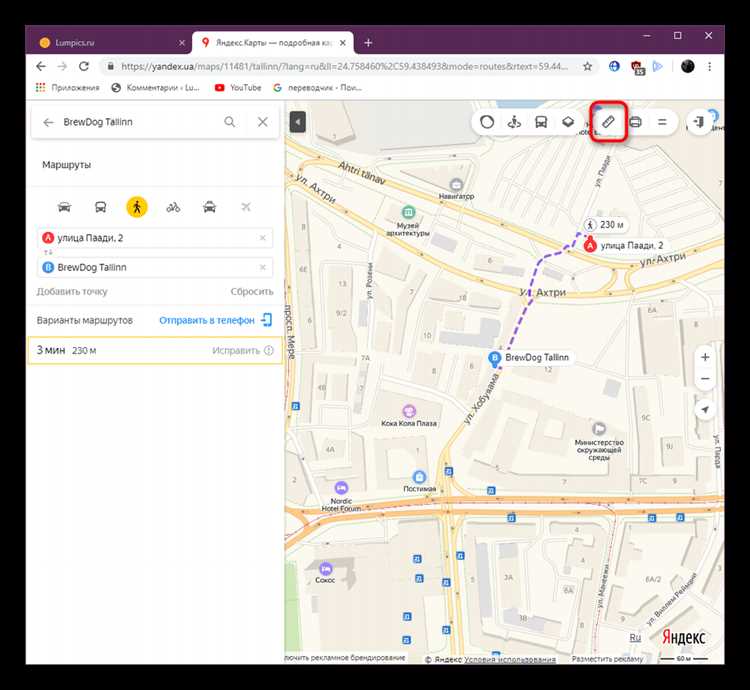
Task: Choose the car route mode
Action: pyautogui.click(x=64, y=207)
